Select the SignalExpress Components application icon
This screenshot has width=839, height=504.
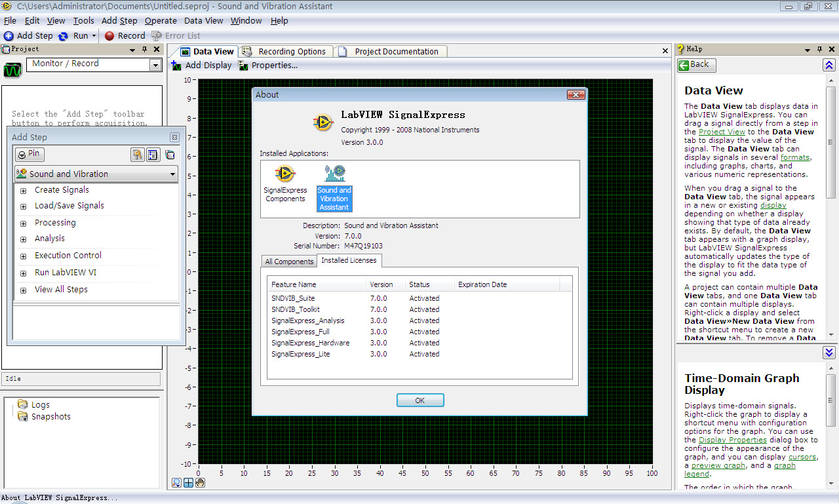[x=285, y=184]
